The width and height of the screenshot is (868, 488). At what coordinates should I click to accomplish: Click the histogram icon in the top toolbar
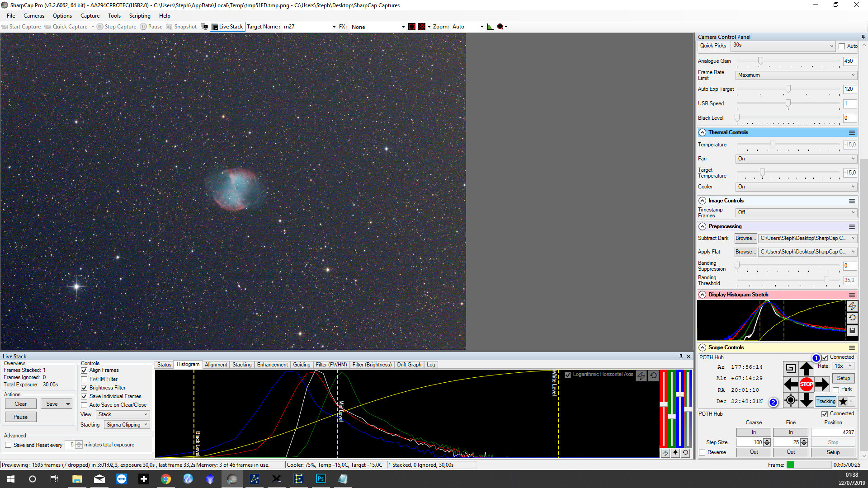click(x=490, y=27)
